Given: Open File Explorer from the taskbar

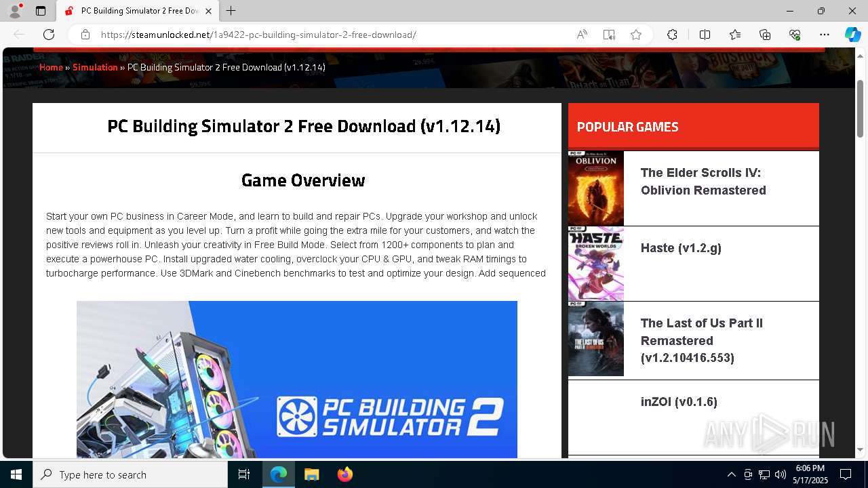Looking at the screenshot, I should click(x=311, y=474).
